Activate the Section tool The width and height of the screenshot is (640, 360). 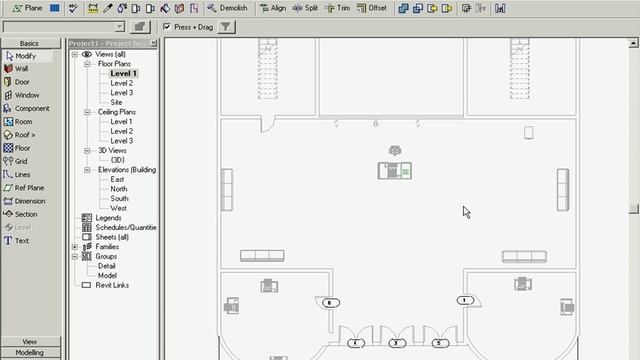click(21, 214)
